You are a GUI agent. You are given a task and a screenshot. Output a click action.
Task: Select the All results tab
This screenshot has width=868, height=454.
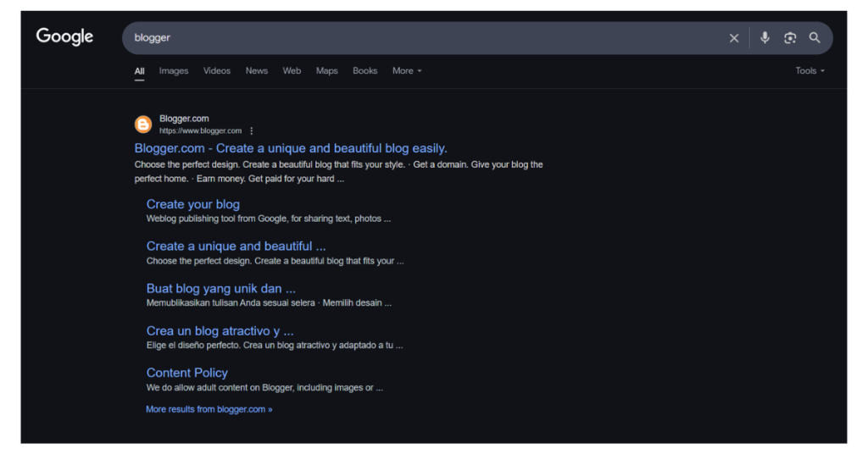(x=140, y=71)
